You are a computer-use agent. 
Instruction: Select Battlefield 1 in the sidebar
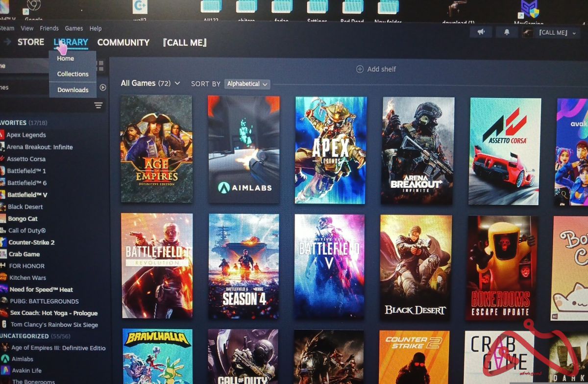tap(26, 171)
